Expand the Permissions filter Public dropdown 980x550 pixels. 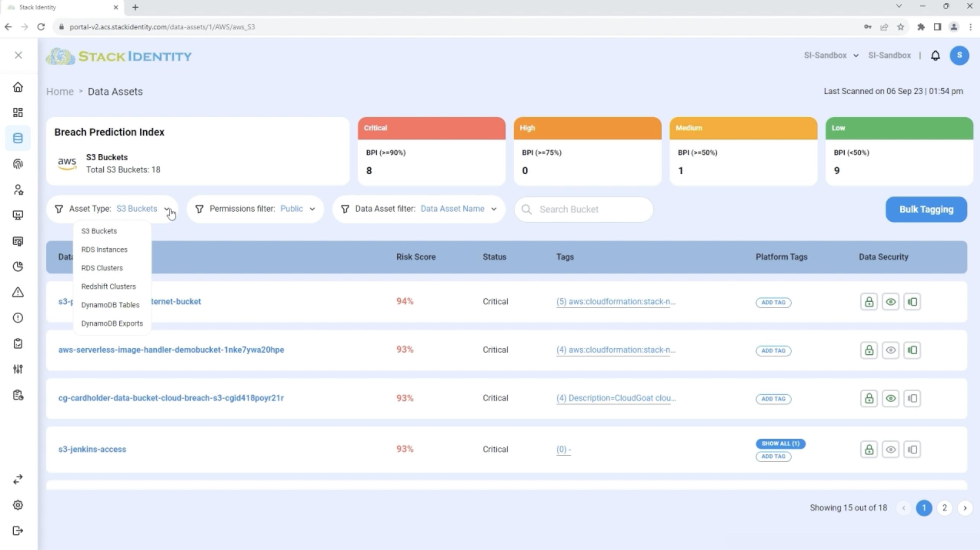(x=255, y=209)
